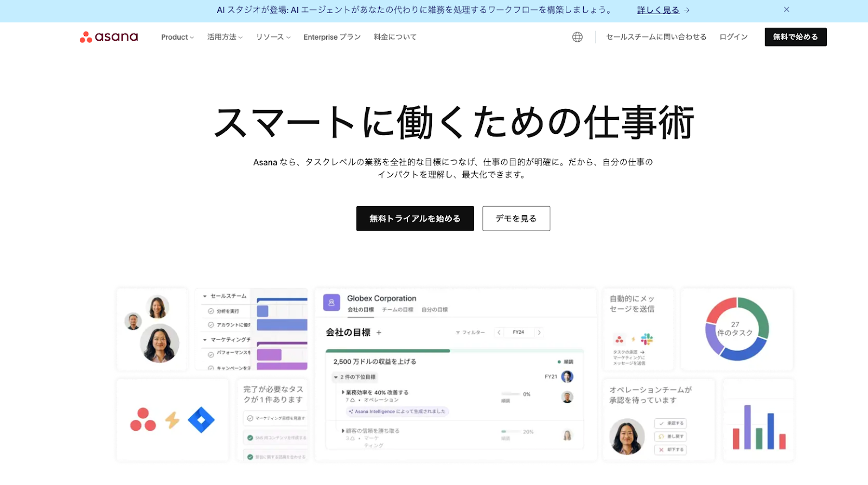Switch to the チームの目標 tab
Screen dimensions: 868x485
tap(398, 310)
